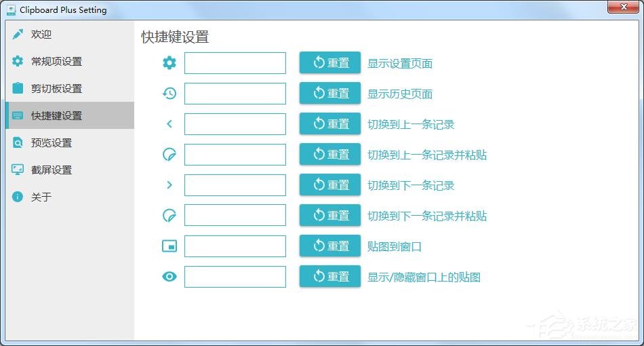Focus the hotkey field for 切换到下一条记录并粘贴
Viewport: 644px width, 346px height.
(235, 215)
